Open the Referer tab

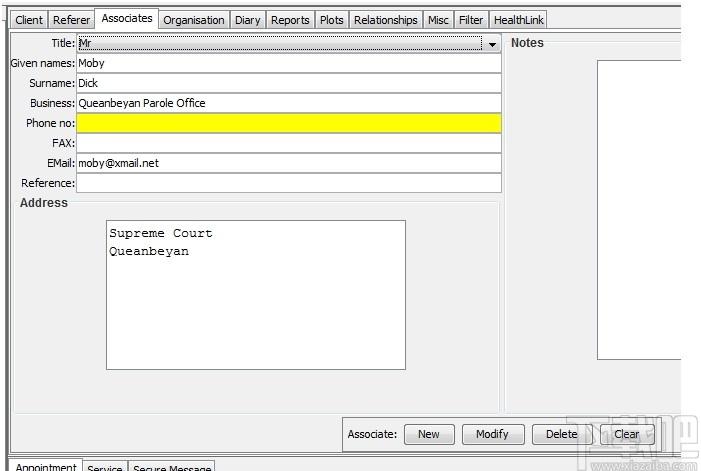click(x=71, y=20)
